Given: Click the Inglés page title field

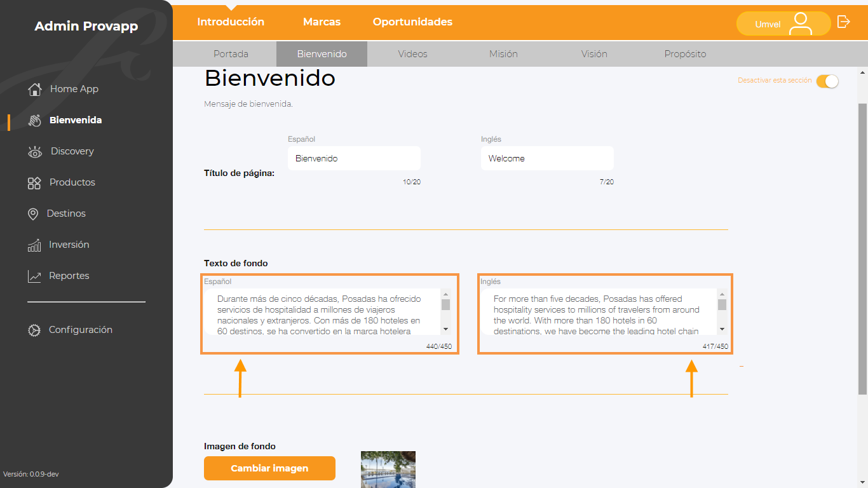Looking at the screenshot, I should 547,158.
